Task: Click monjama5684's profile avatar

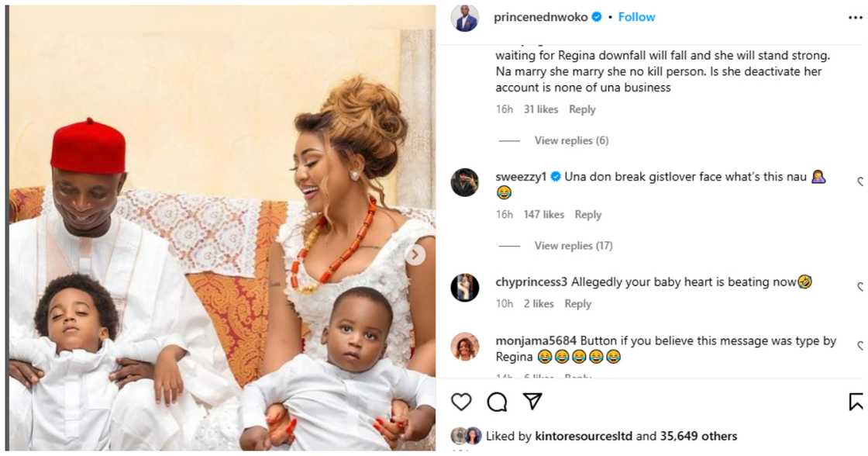Action: pyautogui.click(x=465, y=347)
